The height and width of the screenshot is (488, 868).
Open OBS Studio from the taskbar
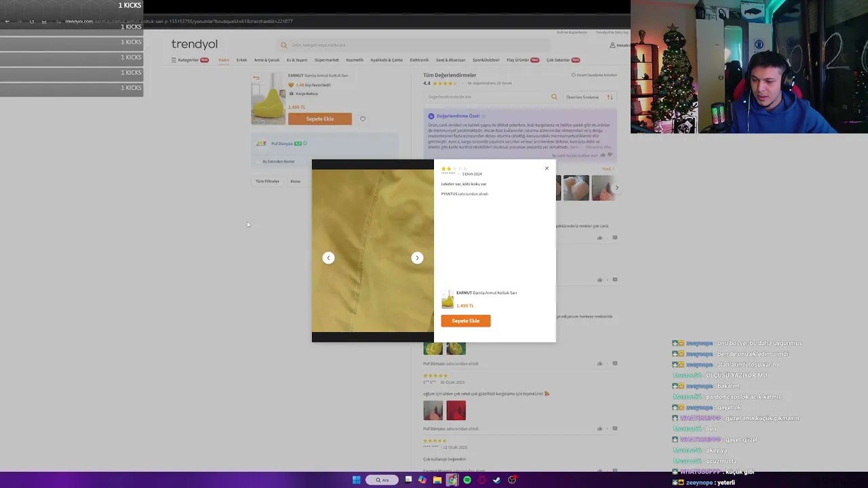[x=512, y=480]
